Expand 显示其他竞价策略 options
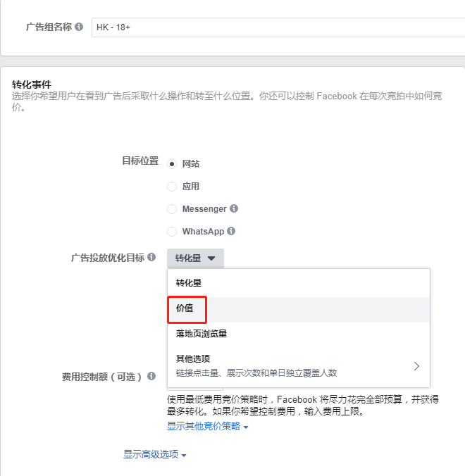 207,426
